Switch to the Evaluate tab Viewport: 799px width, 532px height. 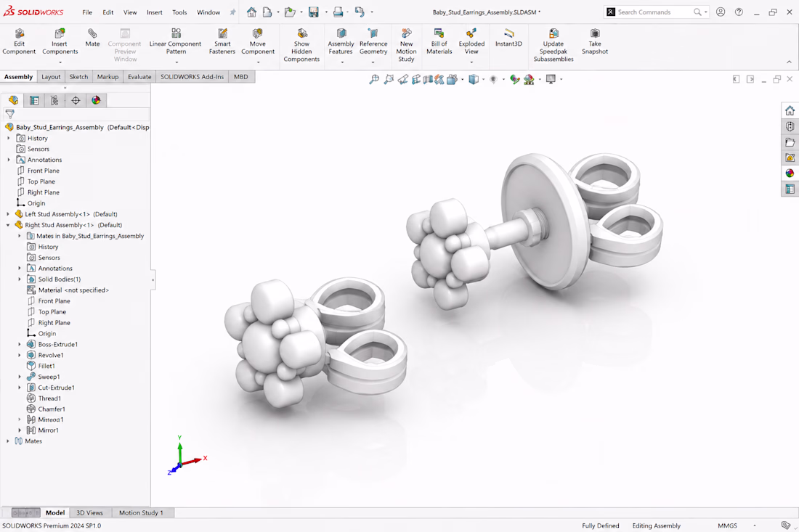pyautogui.click(x=139, y=77)
